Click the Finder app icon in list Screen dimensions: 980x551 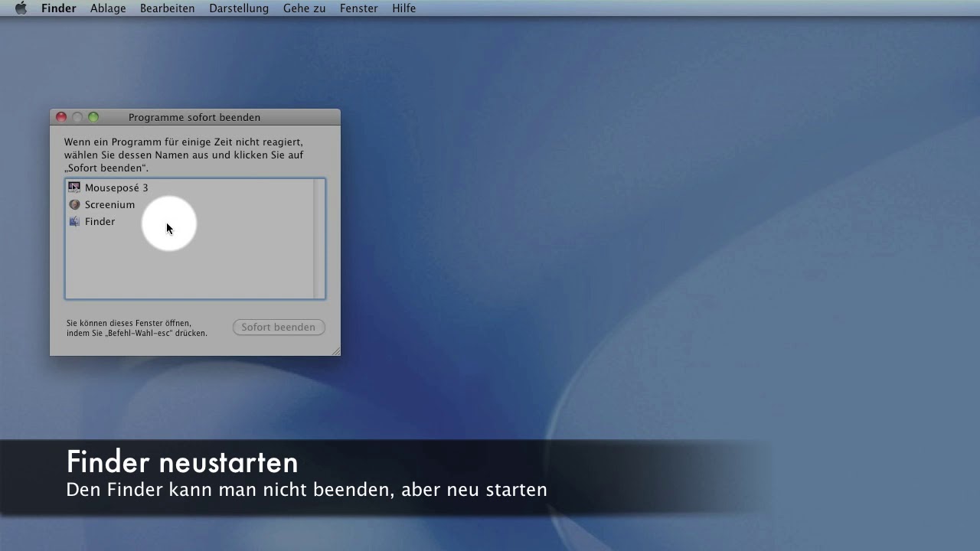[74, 221]
